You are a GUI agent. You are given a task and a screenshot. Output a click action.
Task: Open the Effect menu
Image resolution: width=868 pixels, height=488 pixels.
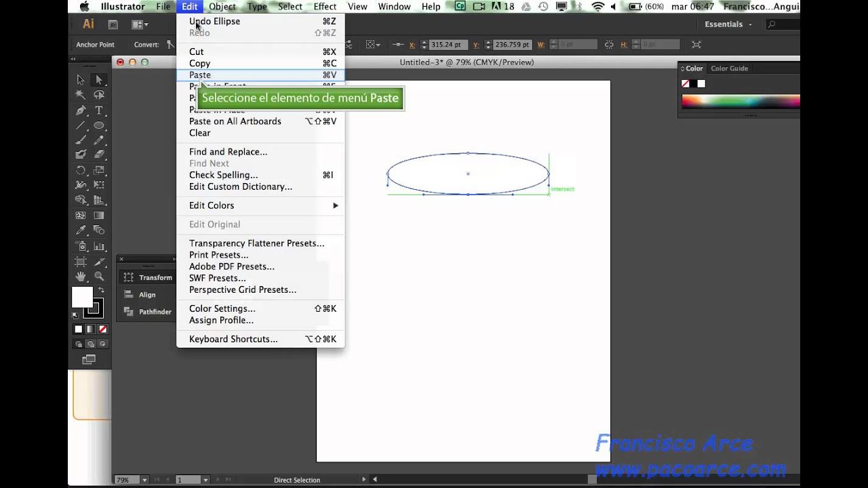(325, 6)
